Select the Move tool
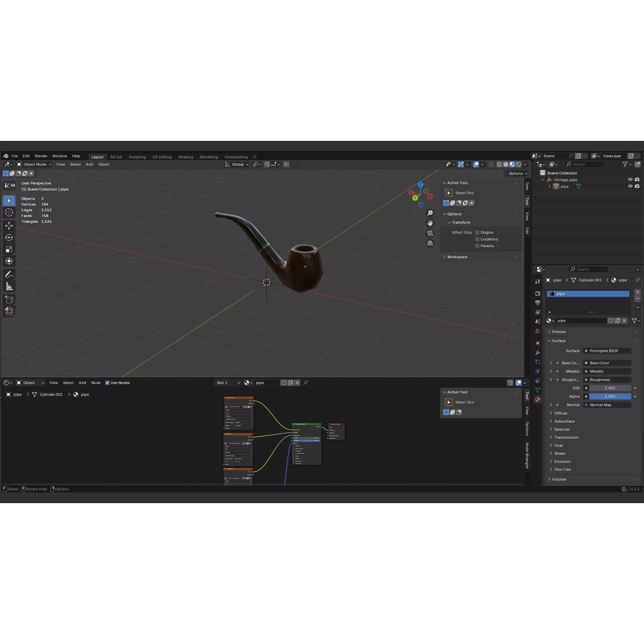Screen dimensions: 644x644 (x=9, y=225)
